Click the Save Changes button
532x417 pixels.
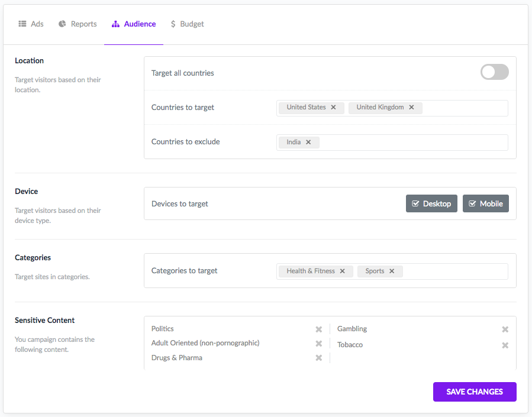pos(475,392)
